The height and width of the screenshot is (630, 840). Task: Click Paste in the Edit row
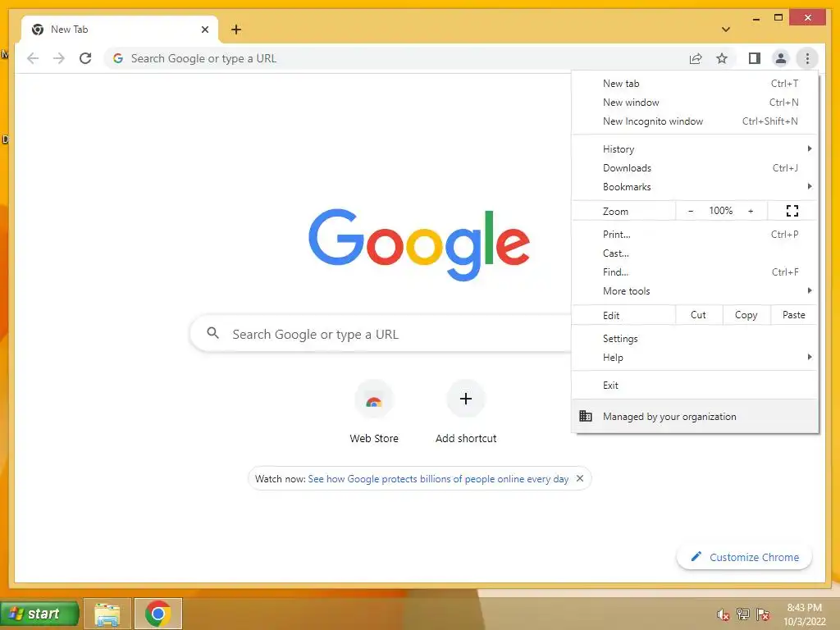click(x=794, y=315)
